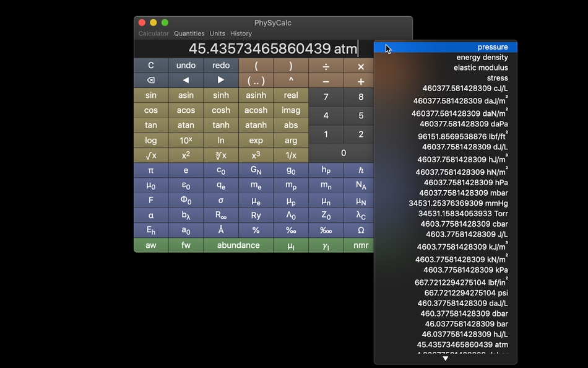
Task: Insert elementary charge qe constant
Action: point(221,185)
